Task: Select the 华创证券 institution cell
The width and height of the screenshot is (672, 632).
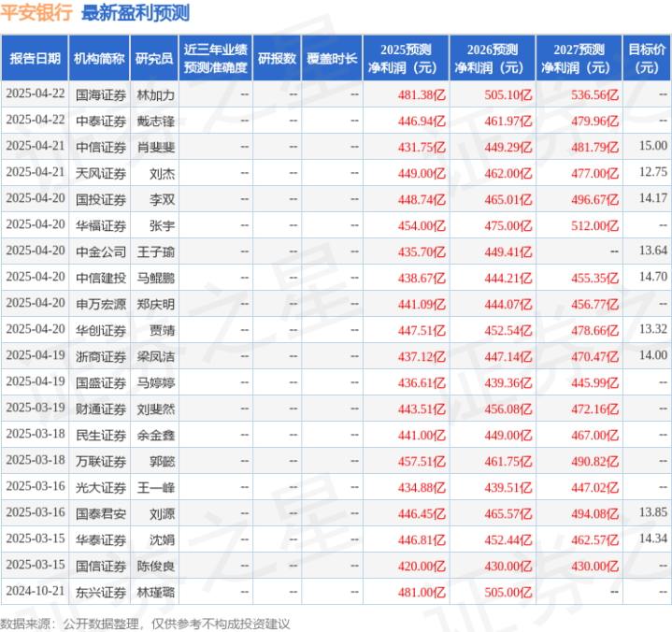Action: click(101, 331)
